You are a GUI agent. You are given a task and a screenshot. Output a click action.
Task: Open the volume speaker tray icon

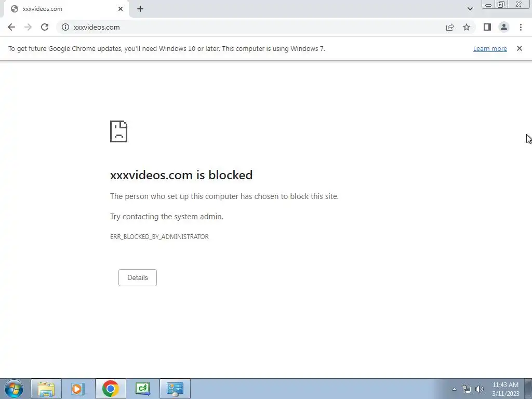[x=480, y=390]
